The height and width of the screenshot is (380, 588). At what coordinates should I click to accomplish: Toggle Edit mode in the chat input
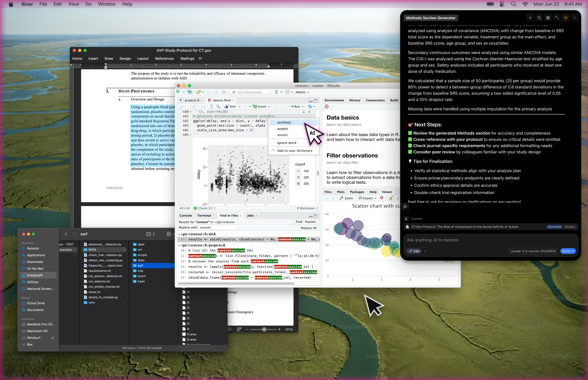(414, 251)
